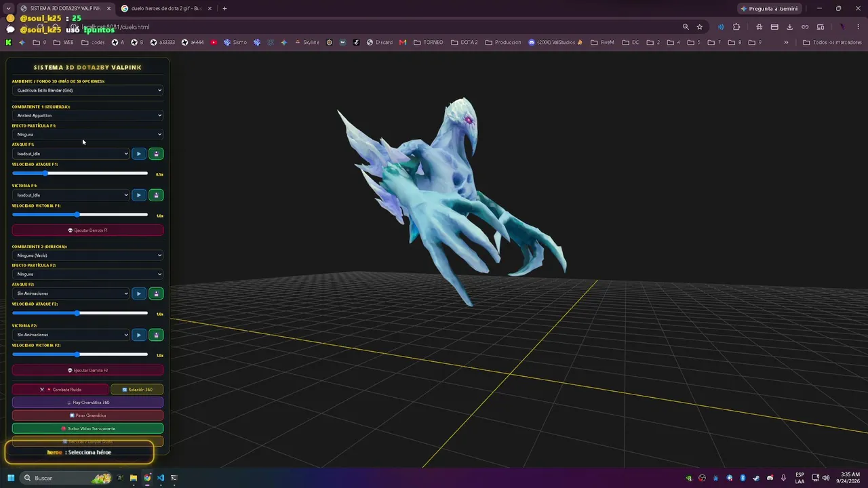Toggle Combate Fluido mode
The image size is (868, 488).
click(60, 390)
